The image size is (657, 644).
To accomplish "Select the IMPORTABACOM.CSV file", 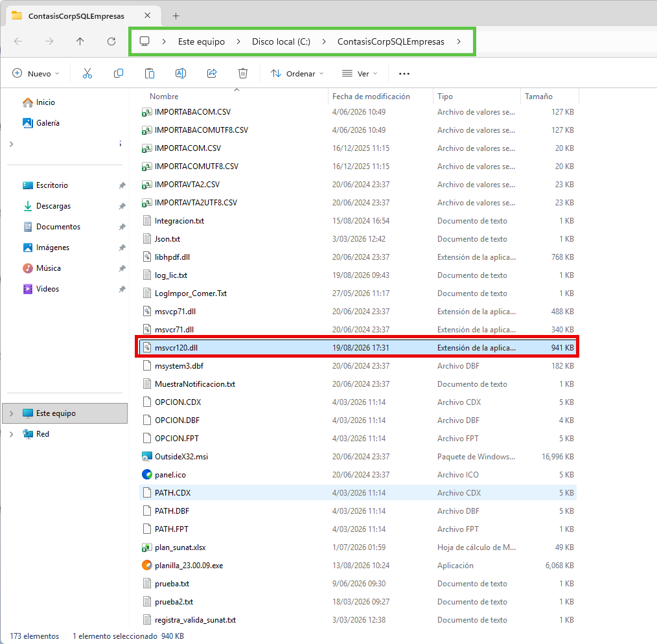I will click(358, 112).
